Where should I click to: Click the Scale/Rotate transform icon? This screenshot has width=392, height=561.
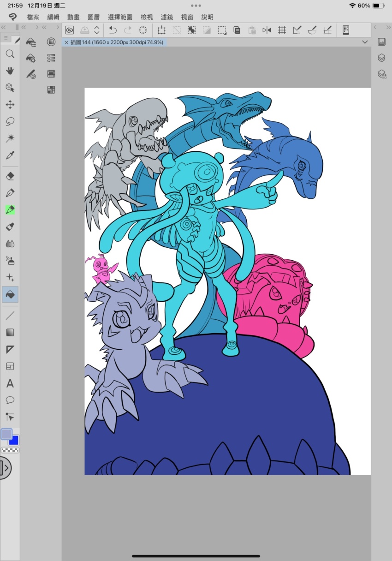[162, 30]
